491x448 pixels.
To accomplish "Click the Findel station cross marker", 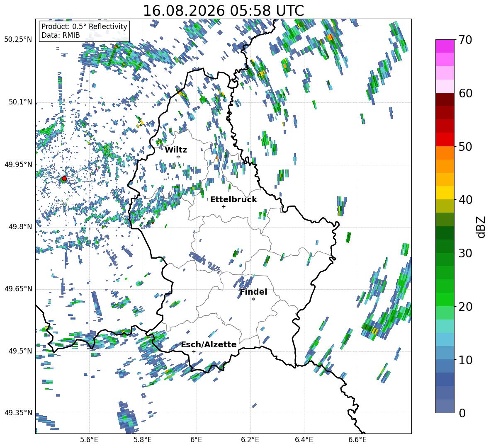I will [x=253, y=299].
